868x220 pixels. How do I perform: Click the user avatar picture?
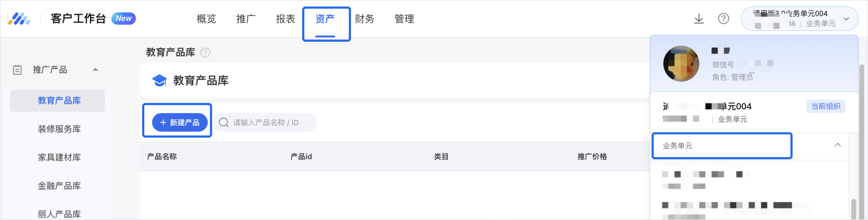tap(681, 63)
